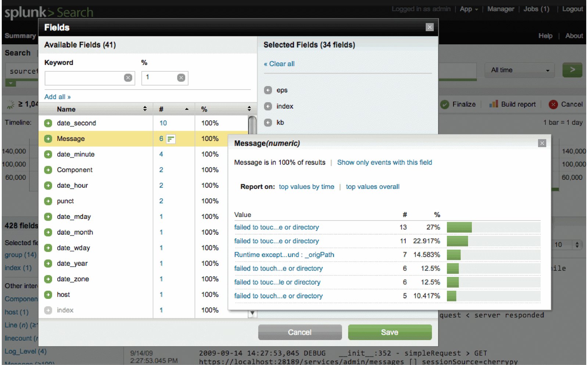588x365 pixels.
Task: Report on top values by time
Action: pos(306,187)
